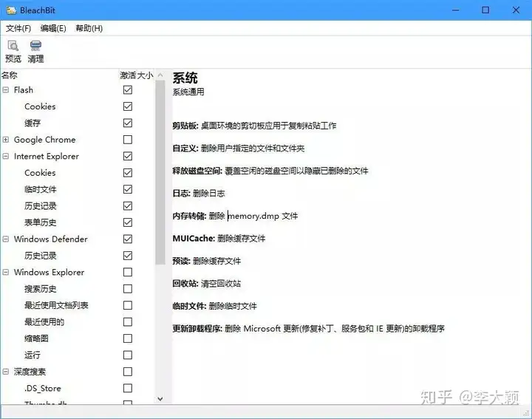Select the 深度搜索 row label
Screen dimensions: 532x419
coord(30,372)
